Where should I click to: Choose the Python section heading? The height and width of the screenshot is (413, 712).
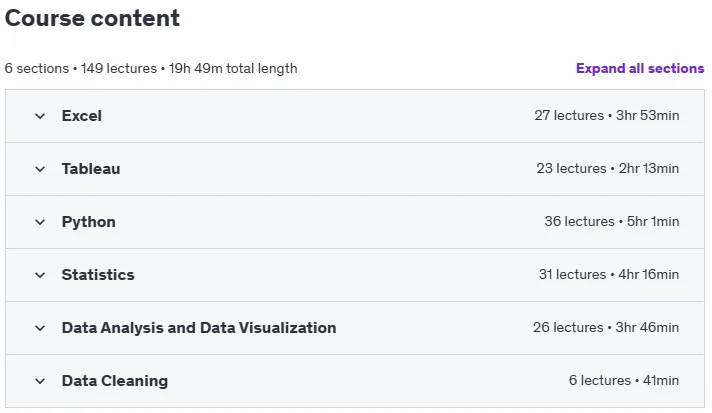[x=89, y=222]
